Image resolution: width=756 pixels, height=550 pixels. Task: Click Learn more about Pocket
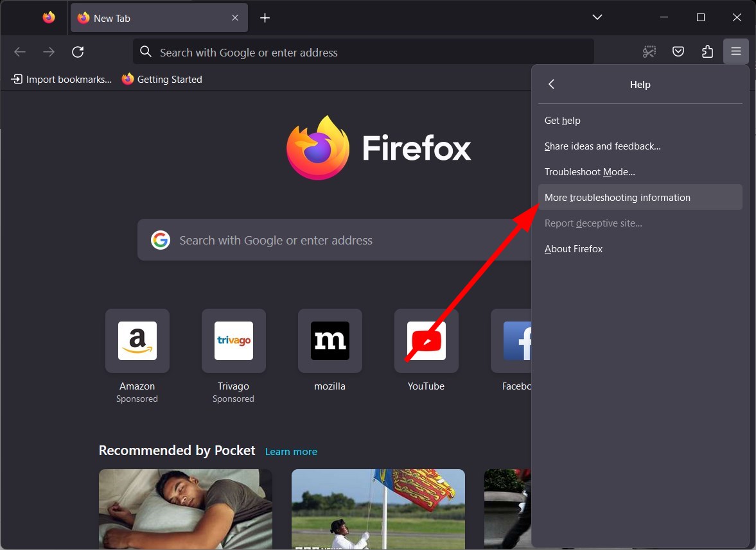[x=291, y=451]
